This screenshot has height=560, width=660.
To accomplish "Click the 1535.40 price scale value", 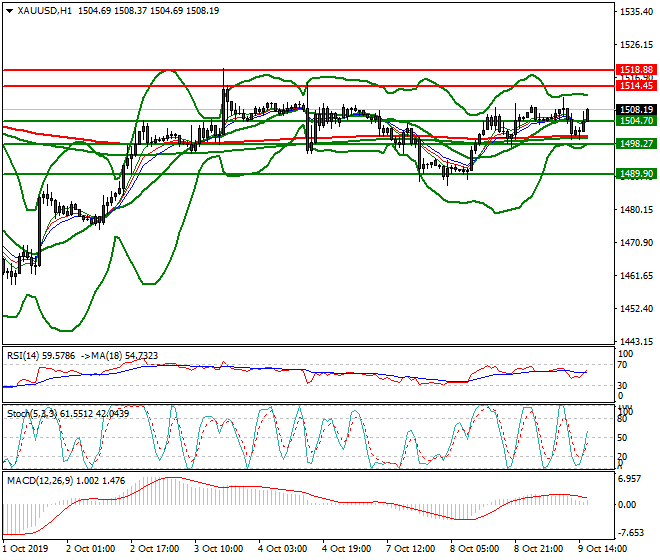I will (x=636, y=12).
